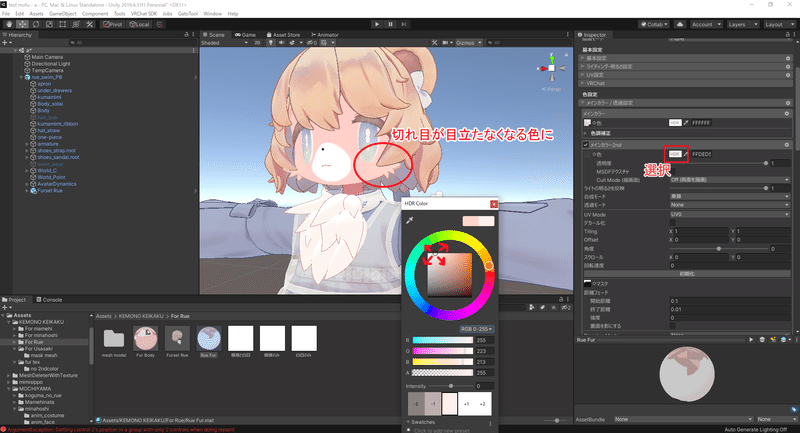Viewport: 800px width, 433px height.
Task: Click the Step frame button
Action: (x=404, y=24)
